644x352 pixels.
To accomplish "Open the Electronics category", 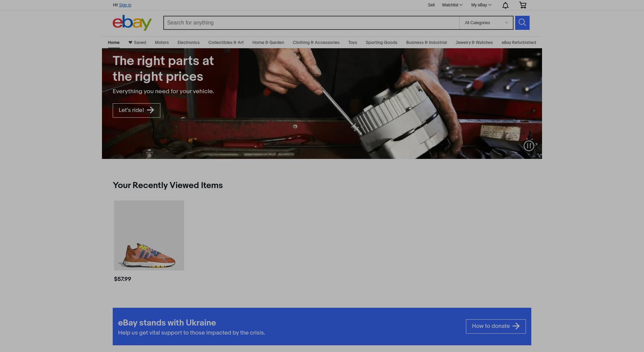I will [189, 43].
